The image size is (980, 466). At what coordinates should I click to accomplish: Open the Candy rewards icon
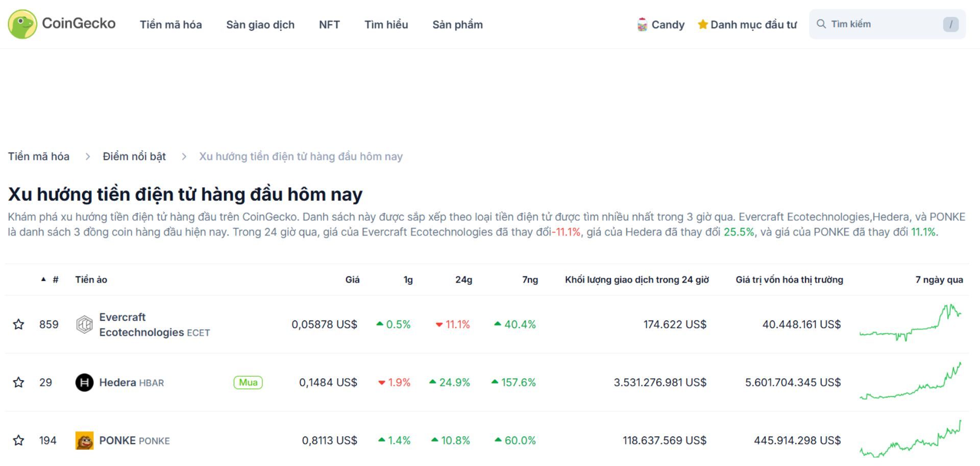[x=641, y=24]
